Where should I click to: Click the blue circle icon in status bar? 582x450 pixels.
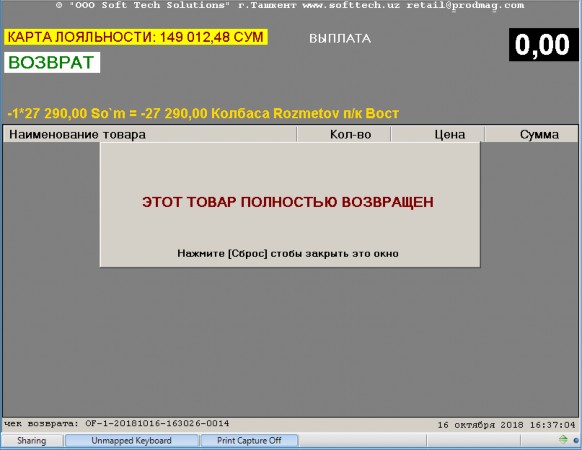click(576, 441)
